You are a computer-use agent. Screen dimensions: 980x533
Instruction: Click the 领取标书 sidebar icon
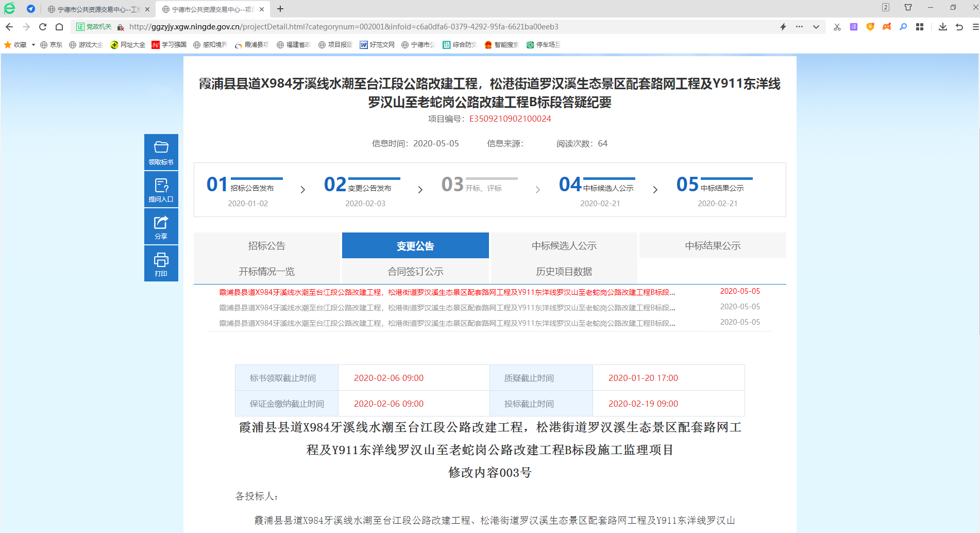click(161, 152)
